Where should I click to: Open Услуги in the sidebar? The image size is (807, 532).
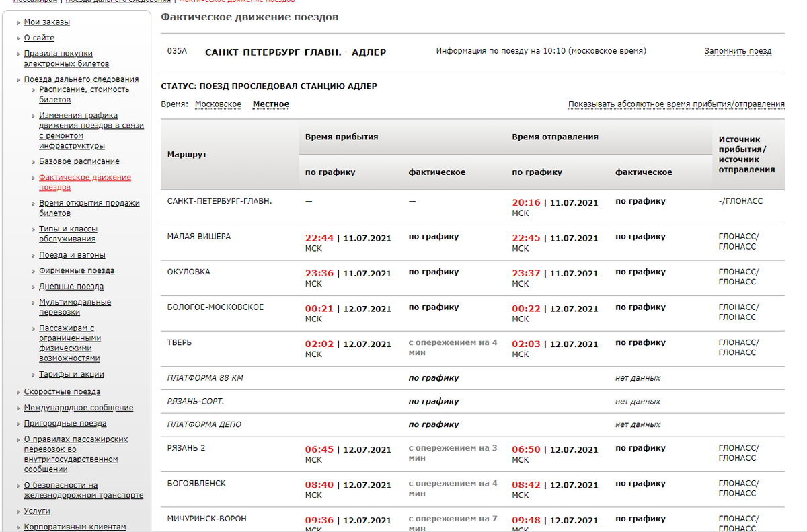[37, 511]
